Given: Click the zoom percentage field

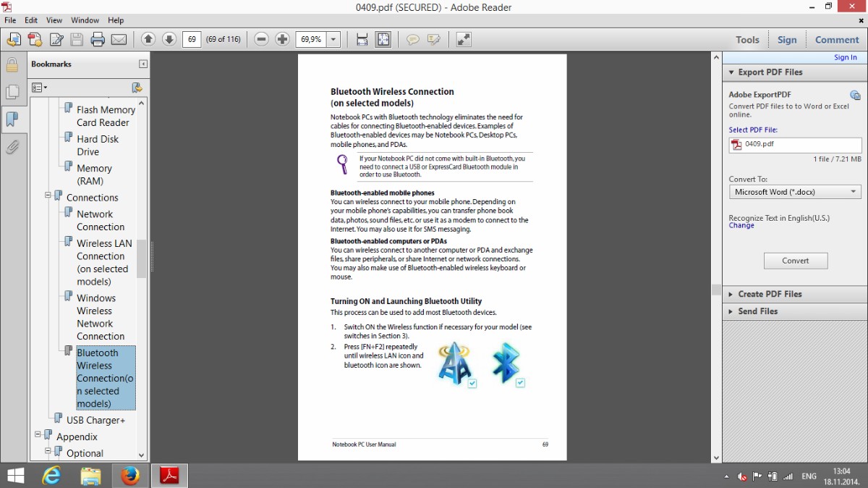Looking at the screenshot, I should (x=311, y=40).
